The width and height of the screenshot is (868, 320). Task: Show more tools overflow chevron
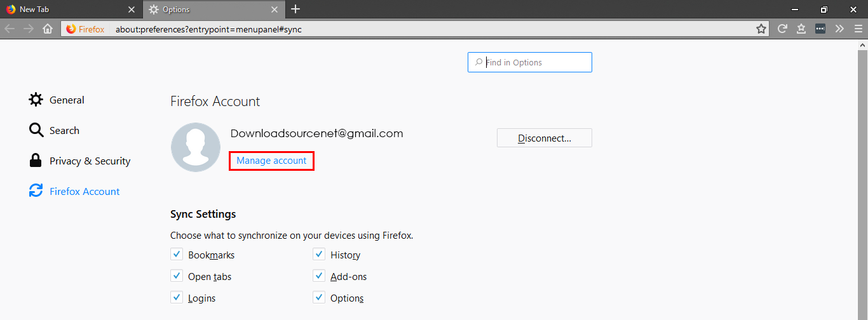tap(839, 29)
